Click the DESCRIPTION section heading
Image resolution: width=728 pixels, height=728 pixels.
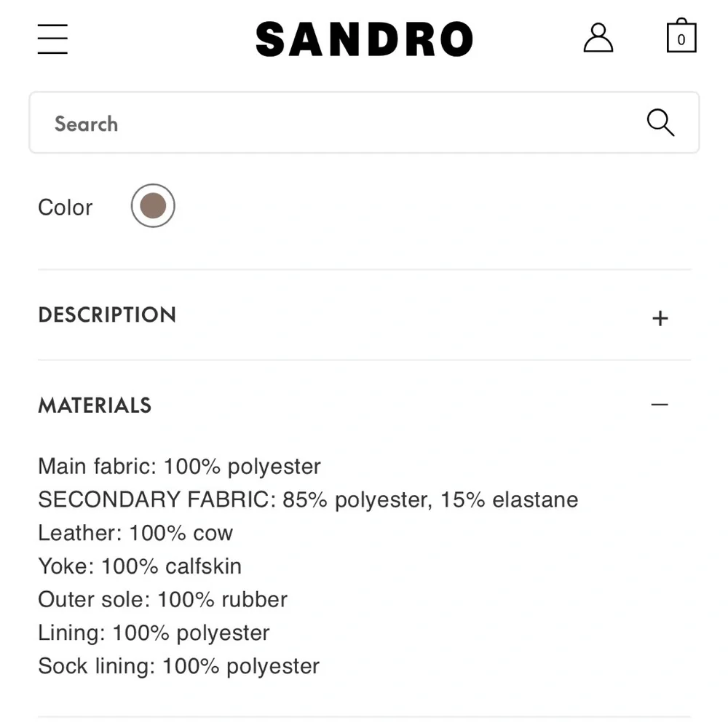coord(107,315)
